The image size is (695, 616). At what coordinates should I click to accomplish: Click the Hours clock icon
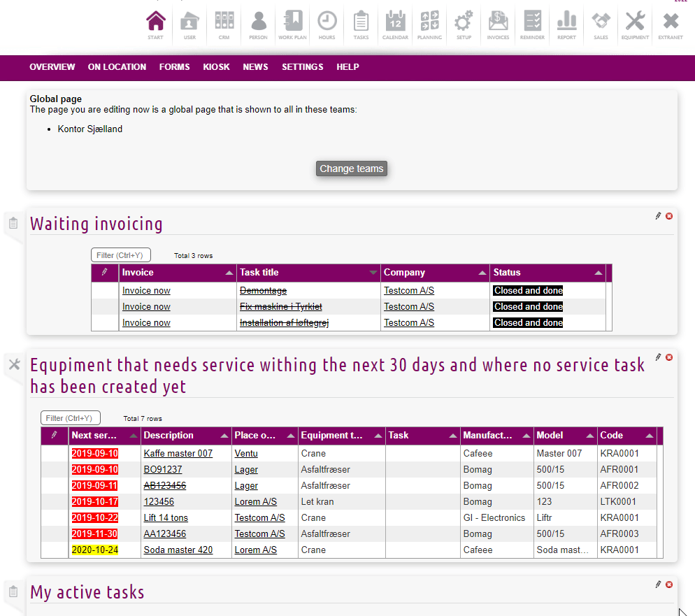[327, 24]
